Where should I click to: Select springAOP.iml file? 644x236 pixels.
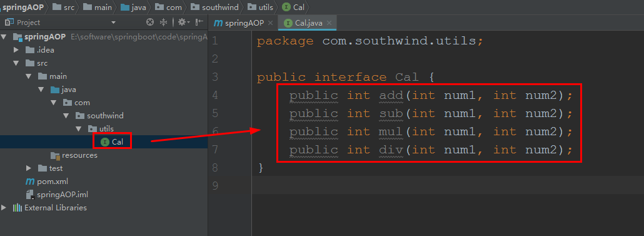click(x=57, y=195)
